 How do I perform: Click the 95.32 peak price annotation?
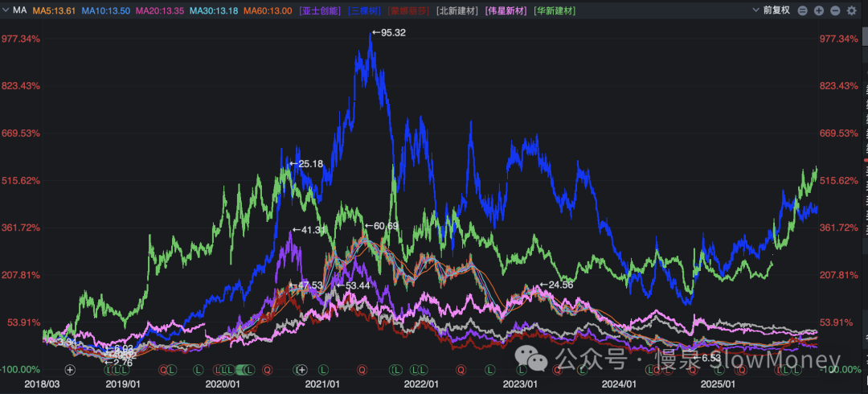click(389, 33)
